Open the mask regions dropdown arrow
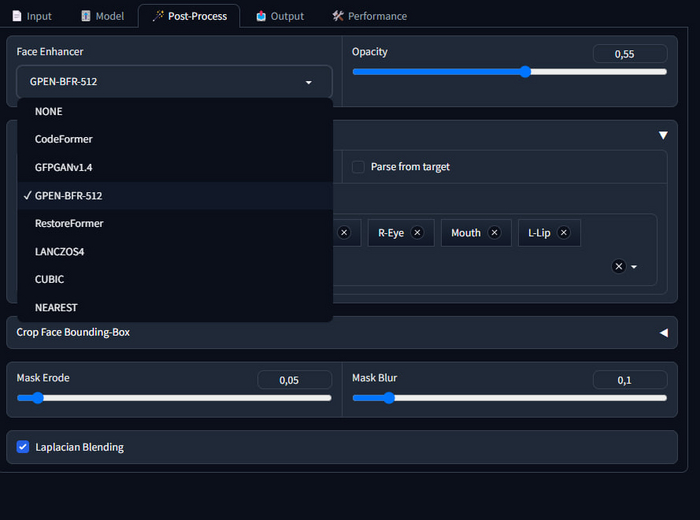This screenshot has width=700, height=520. 634,267
